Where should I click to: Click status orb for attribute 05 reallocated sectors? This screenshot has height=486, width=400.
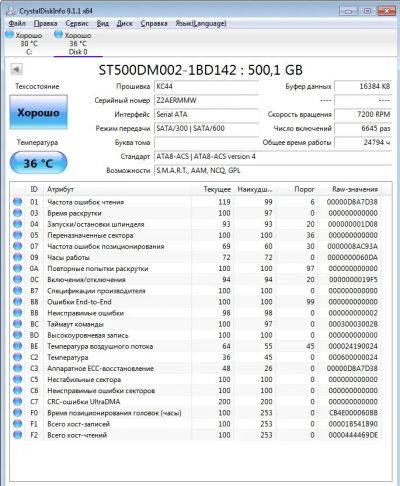click(x=18, y=235)
